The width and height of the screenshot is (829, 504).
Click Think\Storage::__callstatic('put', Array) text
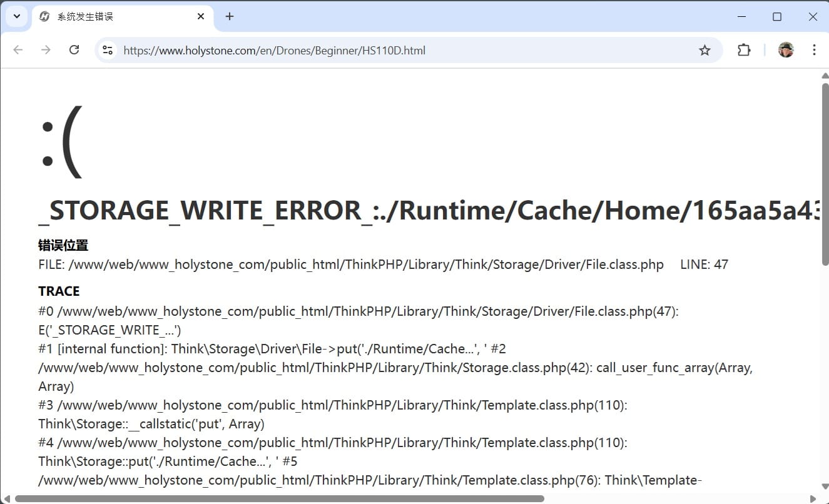pyautogui.click(x=151, y=424)
